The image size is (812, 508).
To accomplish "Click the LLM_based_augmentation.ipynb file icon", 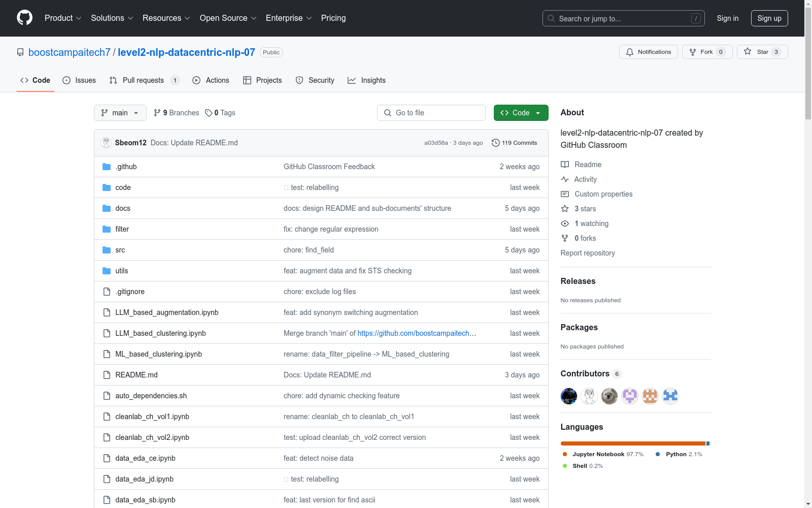I will click(x=107, y=312).
